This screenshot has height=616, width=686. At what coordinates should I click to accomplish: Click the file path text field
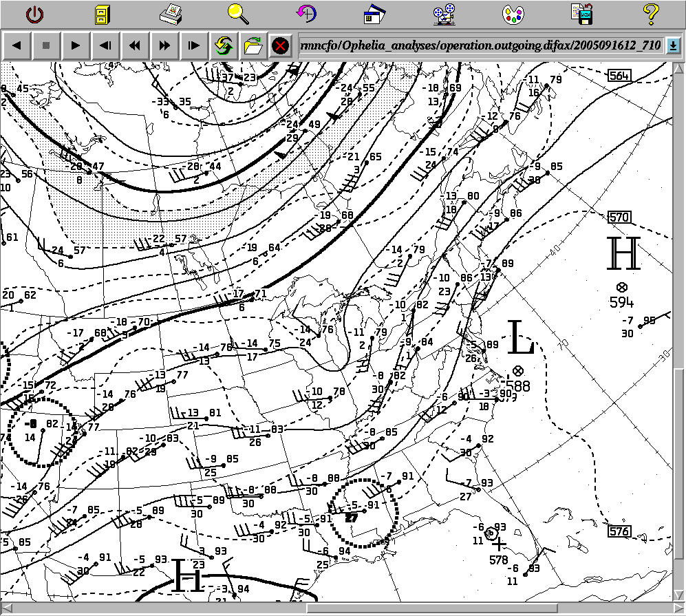coord(480,46)
